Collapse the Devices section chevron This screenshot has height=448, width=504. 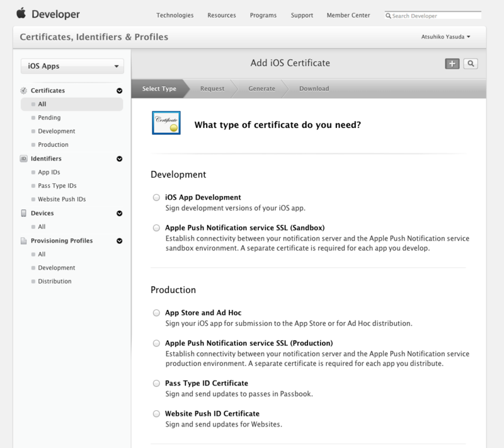tap(119, 214)
